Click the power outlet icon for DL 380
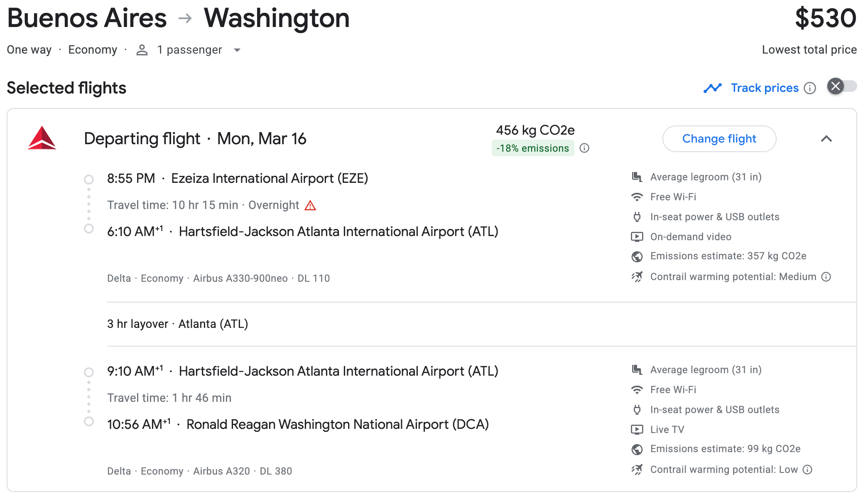This screenshot has width=868, height=502. [x=637, y=410]
